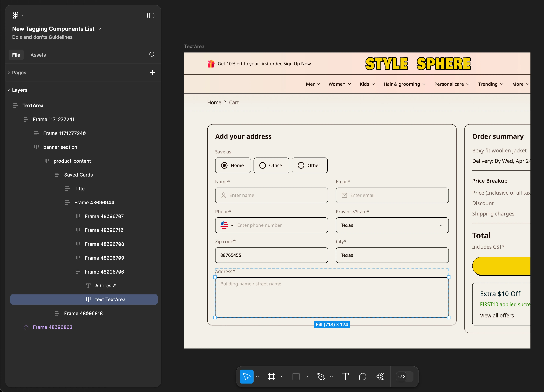The image size is (544, 392).
Task: Click the banner section layer icon
Action: pyautogui.click(x=36, y=147)
